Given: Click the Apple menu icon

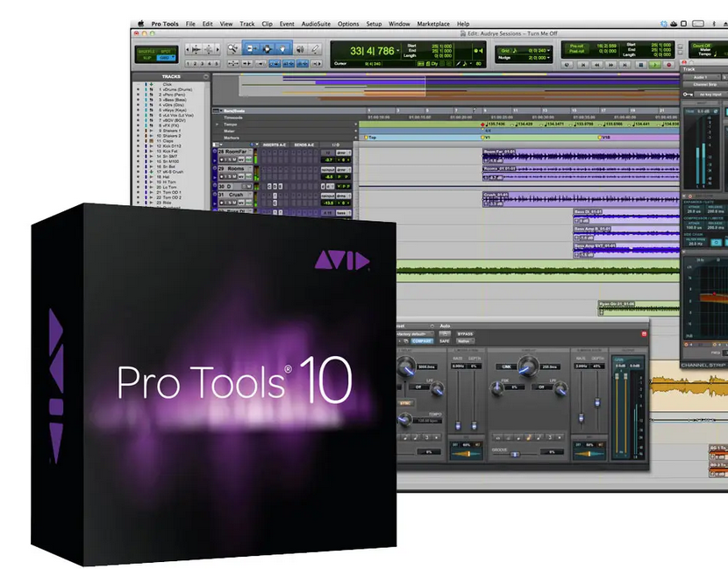Looking at the screenshot, I should 141,24.
